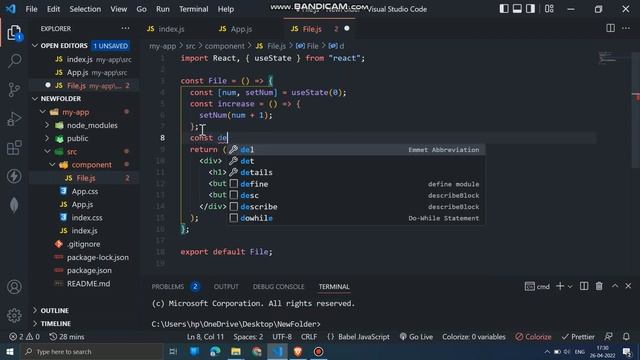Select 'details' suggestion in autocomplete
The width and height of the screenshot is (640, 360).
(356, 172)
